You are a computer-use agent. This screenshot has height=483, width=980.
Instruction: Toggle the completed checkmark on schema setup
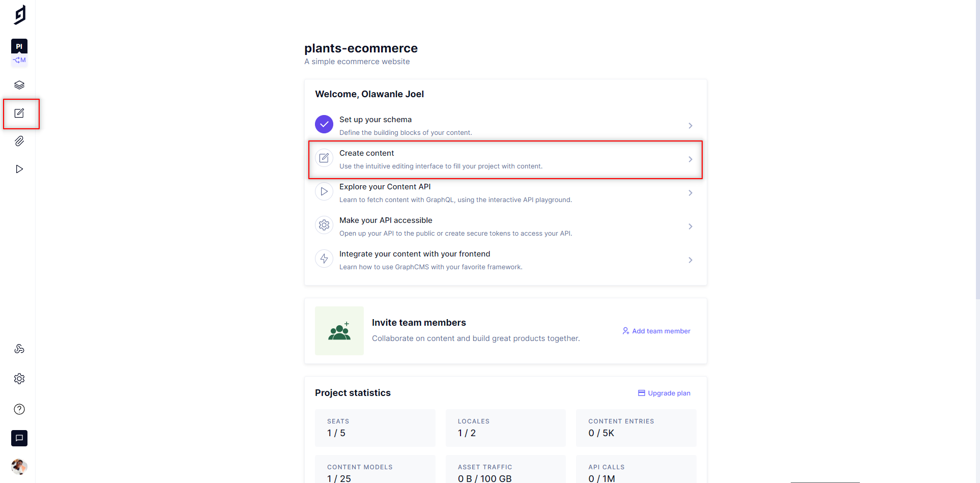324,124
